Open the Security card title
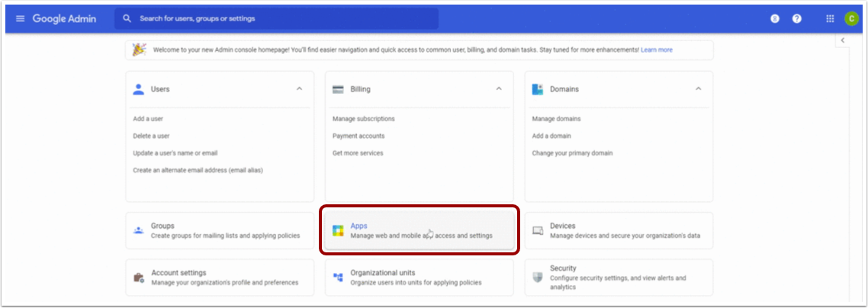This screenshot has height=308, width=868. [x=563, y=268]
